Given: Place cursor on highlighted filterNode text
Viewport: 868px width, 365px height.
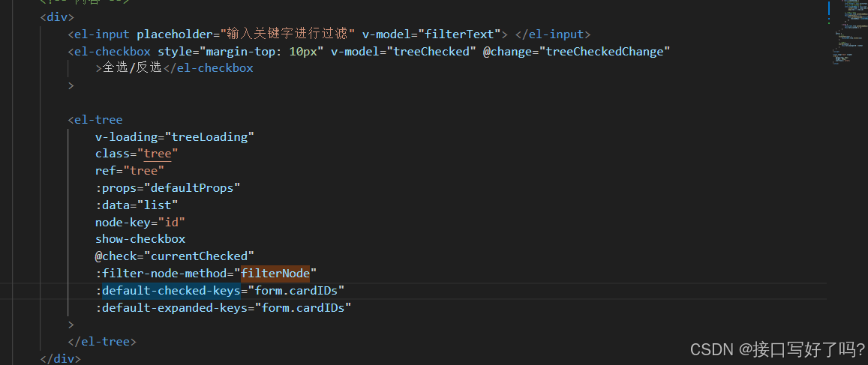Looking at the screenshot, I should (x=275, y=274).
